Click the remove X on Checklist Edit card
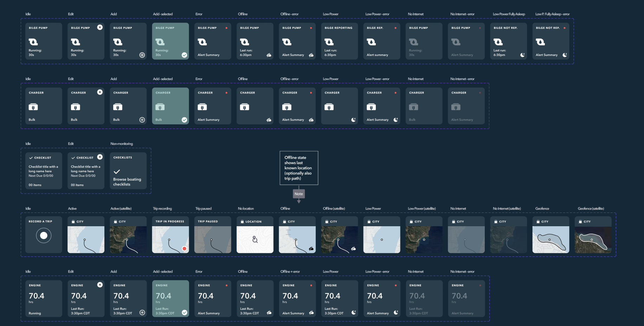This screenshot has height=326, width=644. click(100, 157)
